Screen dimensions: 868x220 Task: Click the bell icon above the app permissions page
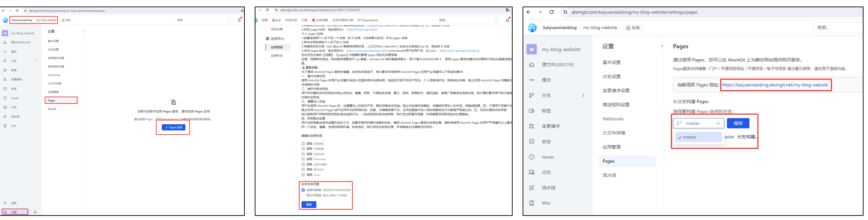coord(507,20)
